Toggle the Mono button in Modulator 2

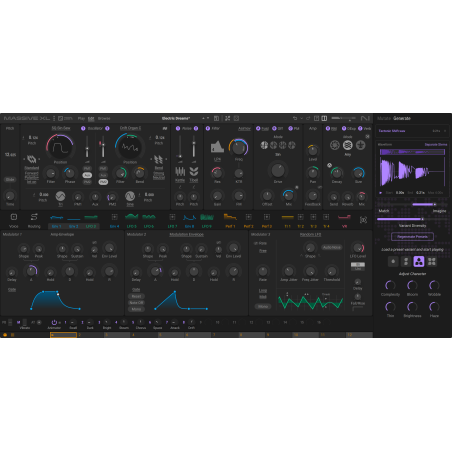click(x=136, y=309)
